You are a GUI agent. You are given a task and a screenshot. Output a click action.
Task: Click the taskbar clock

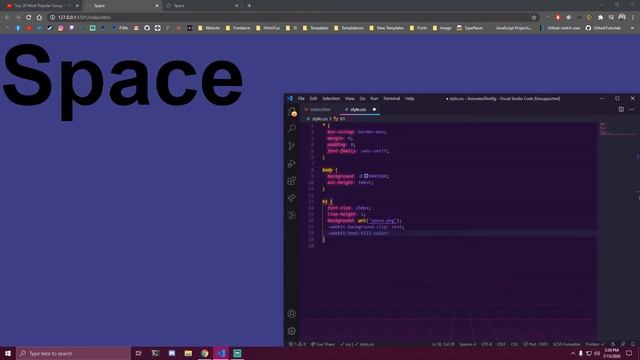coord(611,353)
